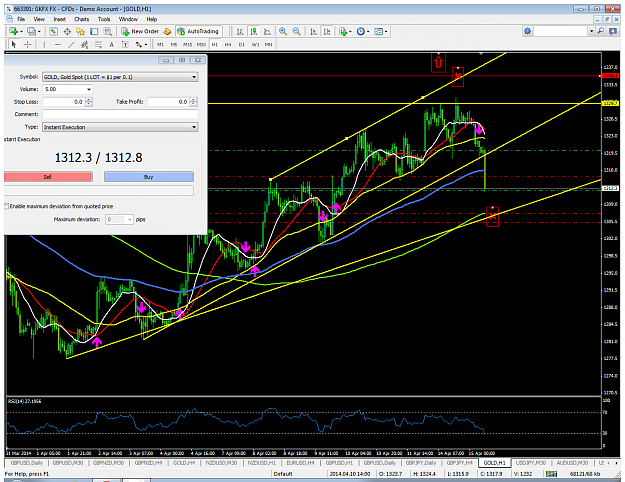Switch chart to Line Chart icon
The height and width of the screenshot is (482, 625).
(267, 31)
